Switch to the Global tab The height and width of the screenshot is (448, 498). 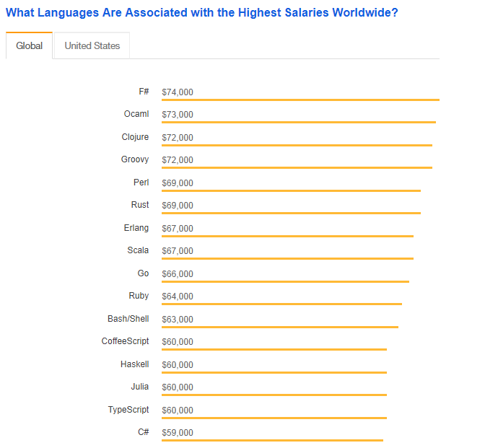[29, 45]
